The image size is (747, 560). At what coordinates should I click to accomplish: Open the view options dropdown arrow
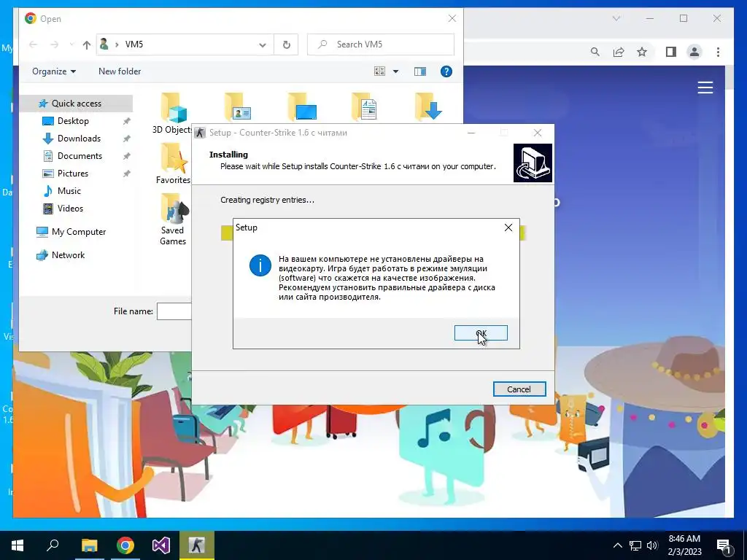395,71
